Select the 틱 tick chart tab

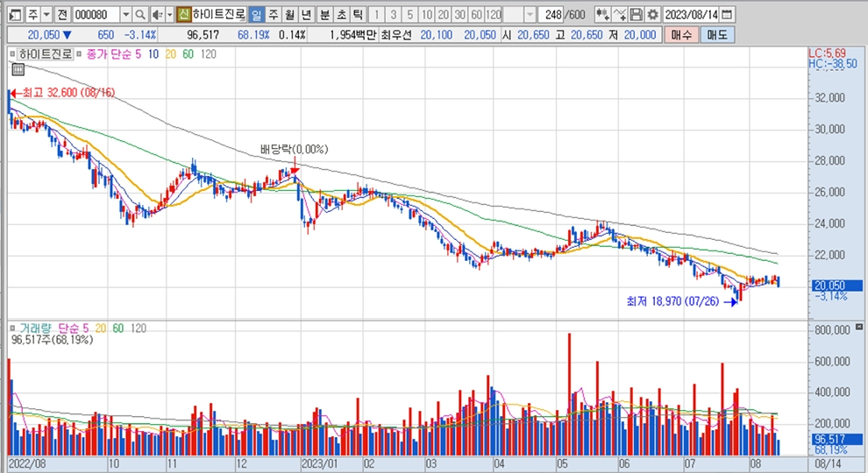357,15
